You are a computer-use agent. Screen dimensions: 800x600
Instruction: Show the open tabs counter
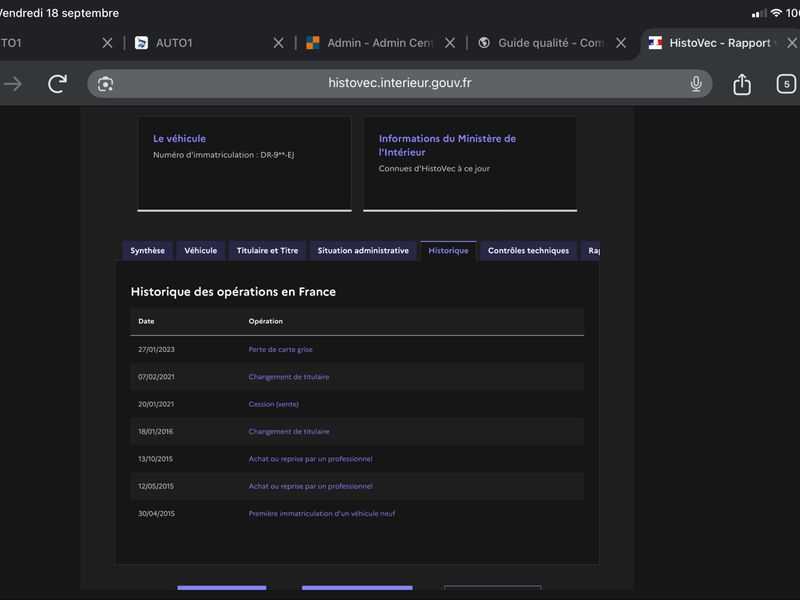[786, 84]
